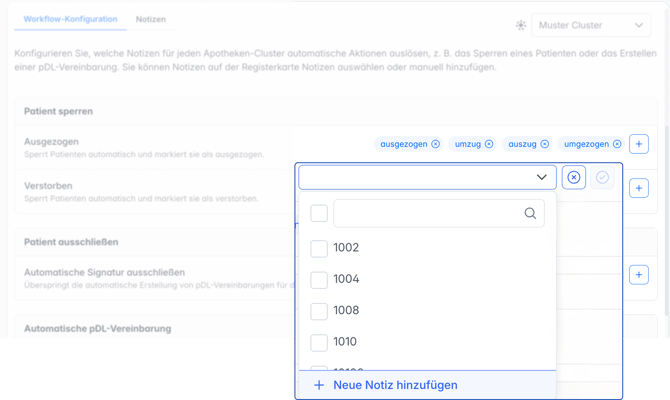The width and height of the screenshot is (670, 400).
Task: Click the search magnifier icon
Action: [530, 213]
